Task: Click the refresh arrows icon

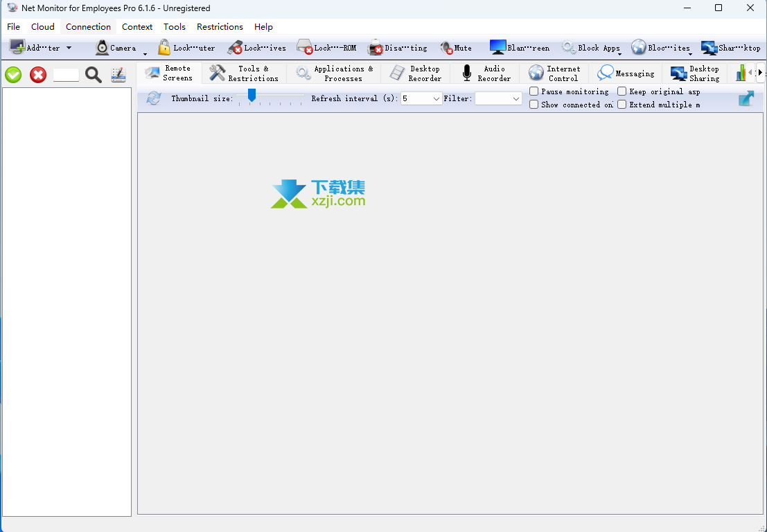Action: pos(154,98)
